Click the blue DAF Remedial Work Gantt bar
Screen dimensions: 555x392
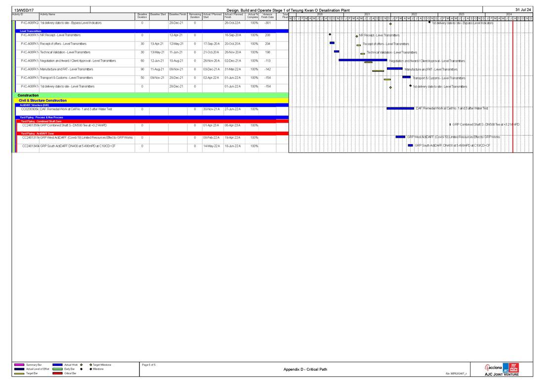click(x=400, y=108)
